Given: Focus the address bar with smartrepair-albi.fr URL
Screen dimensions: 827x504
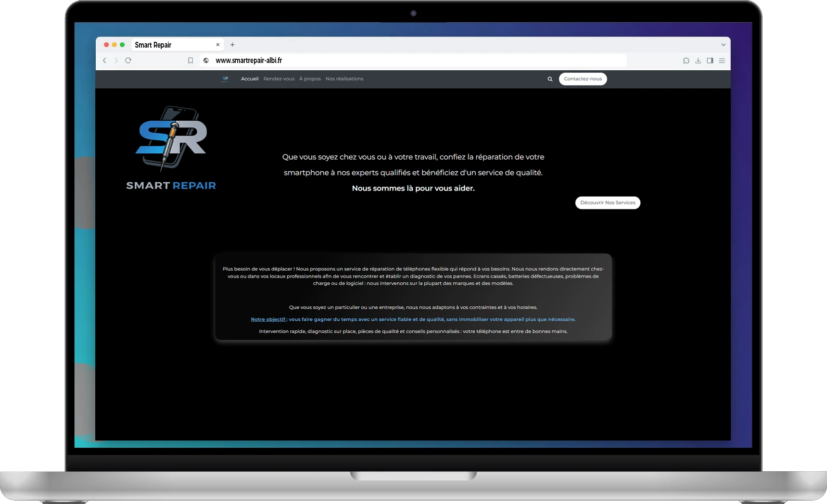Looking at the screenshot, I should point(414,61).
